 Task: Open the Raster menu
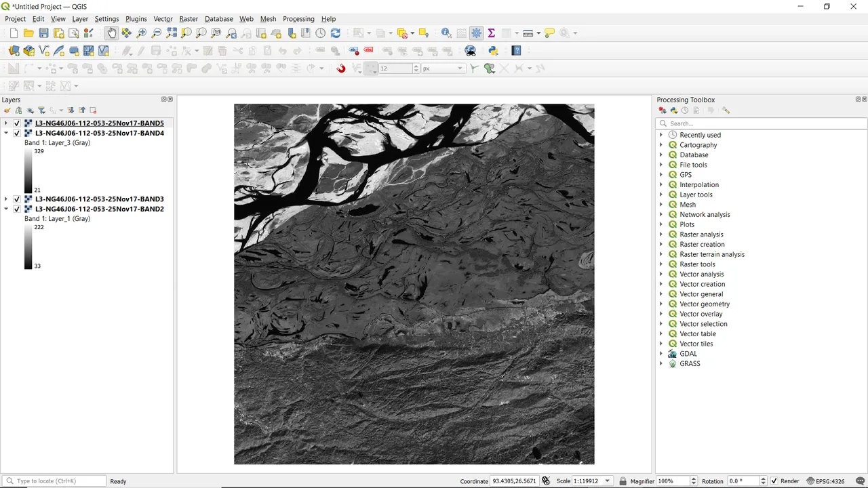(x=189, y=19)
